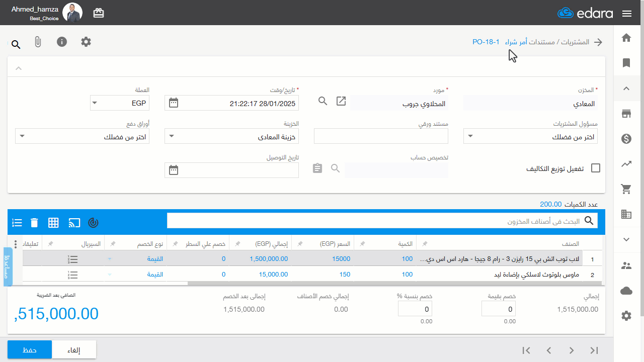Open the grid view icon in items toolbar

pyautogui.click(x=54, y=222)
